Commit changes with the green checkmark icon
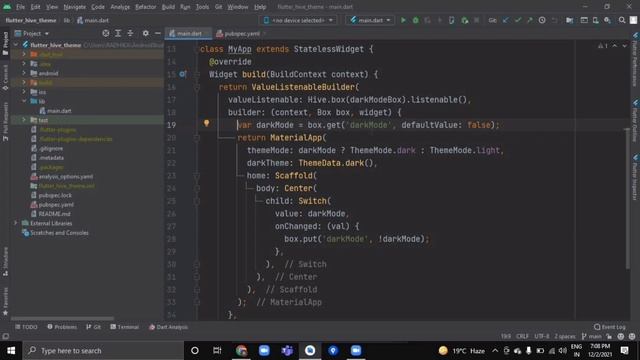This screenshot has width=640, height=360. [518, 20]
